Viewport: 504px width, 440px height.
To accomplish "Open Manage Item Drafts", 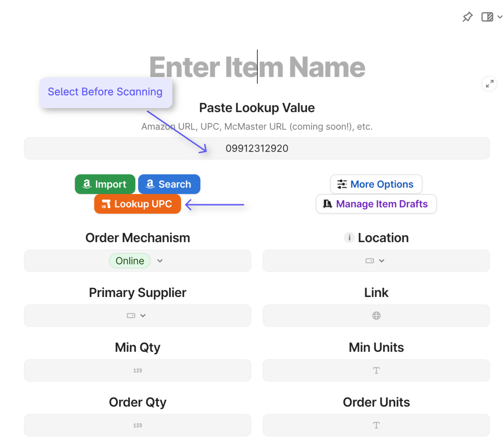I will pos(376,204).
